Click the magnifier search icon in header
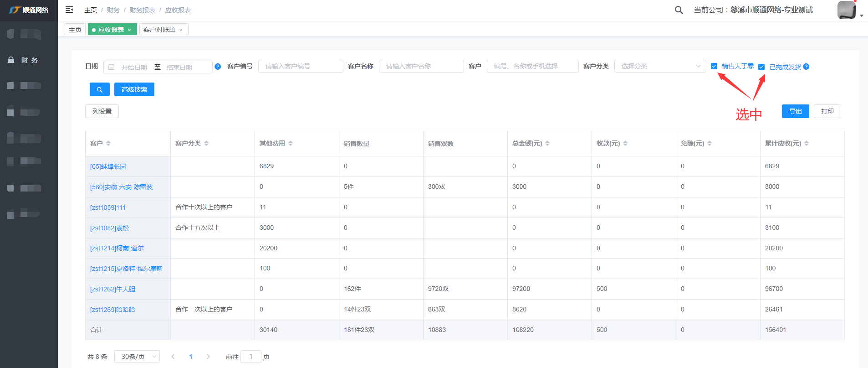Viewport: 868px width, 368px height. pos(679,10)
